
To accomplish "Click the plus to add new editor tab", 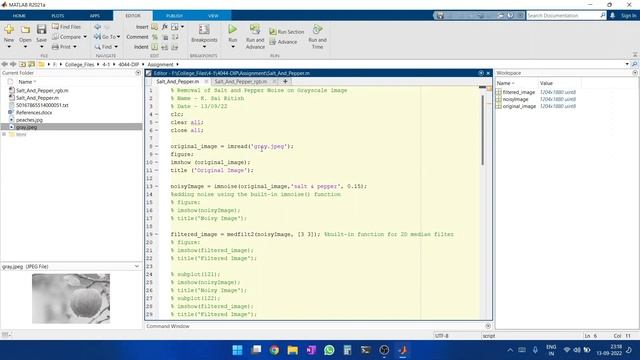I will 285,81.
